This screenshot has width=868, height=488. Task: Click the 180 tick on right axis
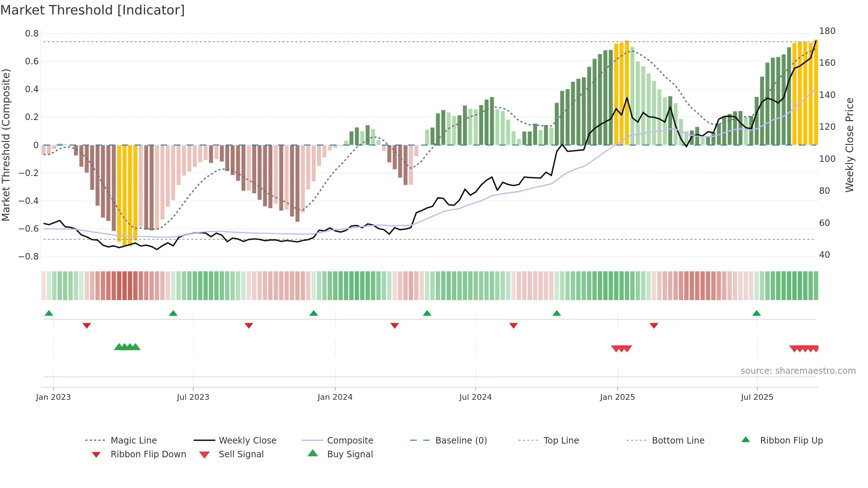click(827, 31)
